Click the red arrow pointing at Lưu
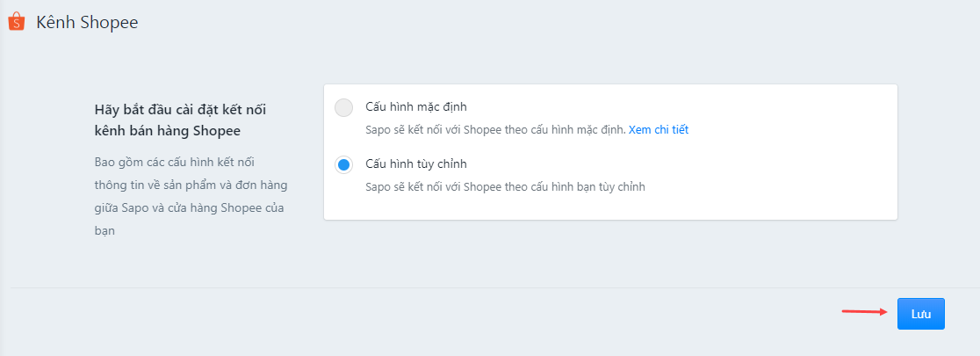The height and width of the screenshot is (356, 980). point(866,311)
